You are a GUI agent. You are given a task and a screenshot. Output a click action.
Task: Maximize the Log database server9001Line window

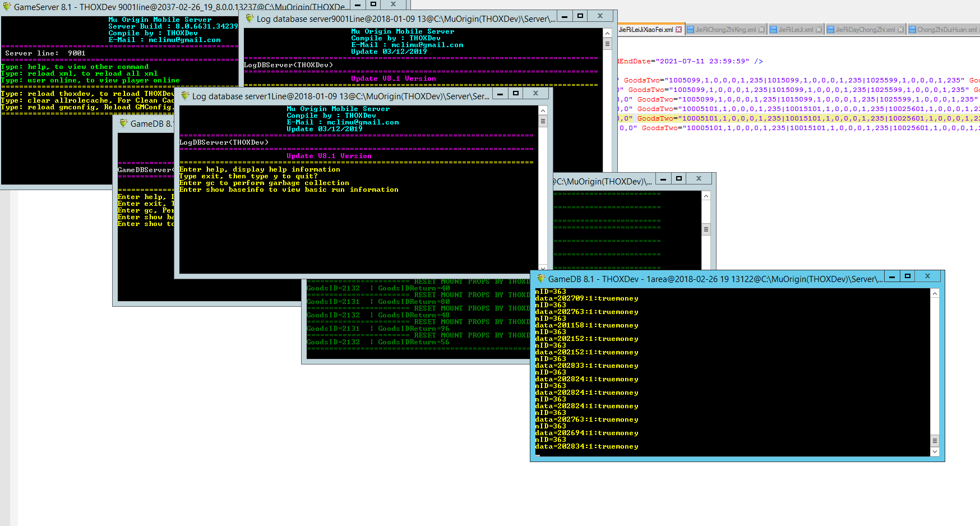(580, 16)
